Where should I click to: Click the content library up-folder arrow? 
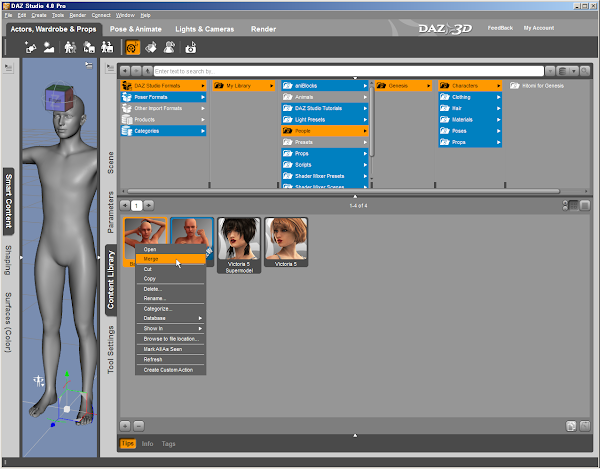(147, 71)
